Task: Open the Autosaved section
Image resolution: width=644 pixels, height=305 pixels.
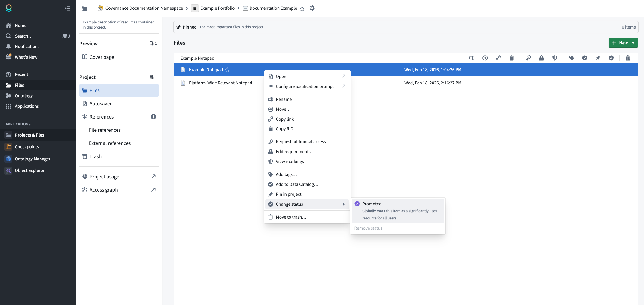Action: (x=119, y=104)
